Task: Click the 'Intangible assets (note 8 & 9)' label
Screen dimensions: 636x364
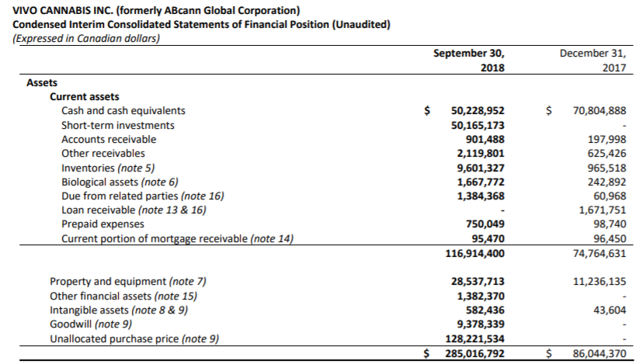Action: coord(119,310)
